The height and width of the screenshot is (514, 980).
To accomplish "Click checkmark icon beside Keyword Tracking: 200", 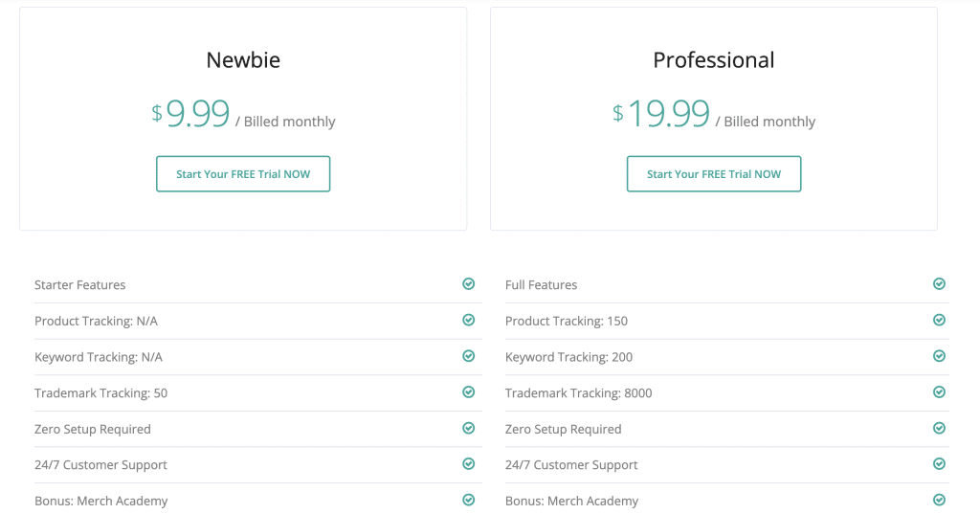I will [x=940, y=356].
